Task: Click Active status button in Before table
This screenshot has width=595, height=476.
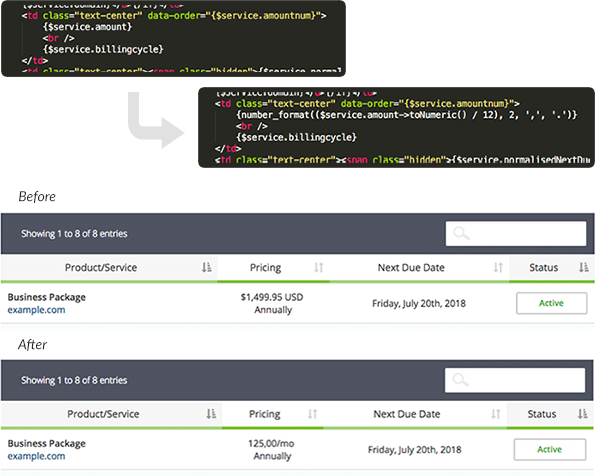Action: pyautogui.click(x=551, y=303)
